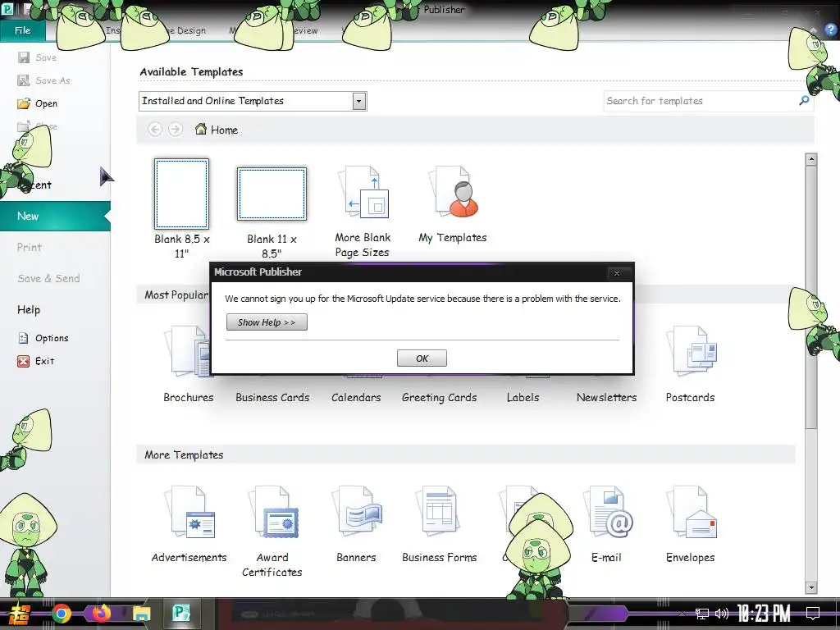
Task: Click the Calendars label
Action: coord(356,398)
